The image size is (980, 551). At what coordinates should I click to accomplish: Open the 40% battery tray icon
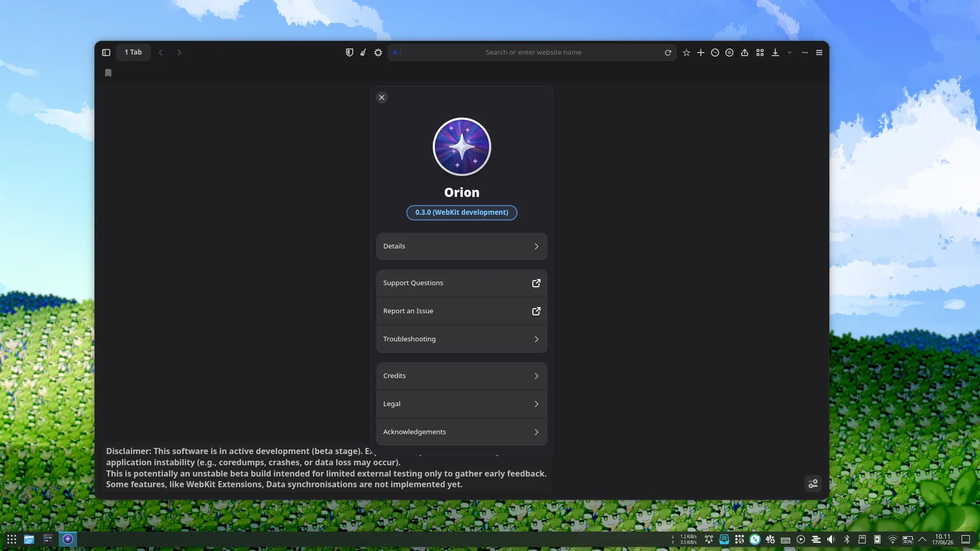point(908,539)
